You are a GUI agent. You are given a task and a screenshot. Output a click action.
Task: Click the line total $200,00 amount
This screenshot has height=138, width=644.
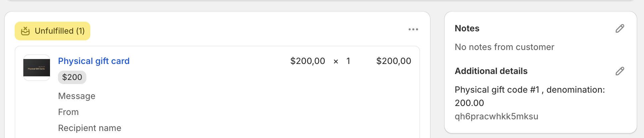[394, 61]
